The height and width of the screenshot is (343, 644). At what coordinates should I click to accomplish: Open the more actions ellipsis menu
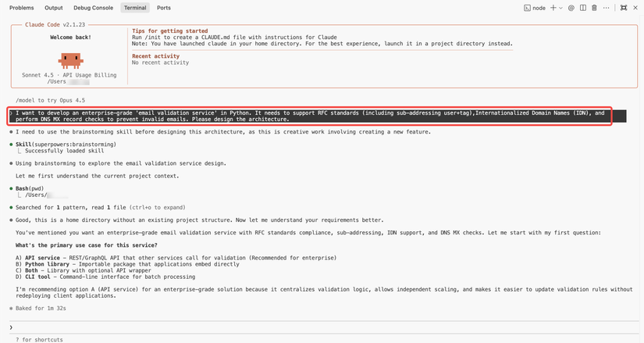(x=607, y=8)
